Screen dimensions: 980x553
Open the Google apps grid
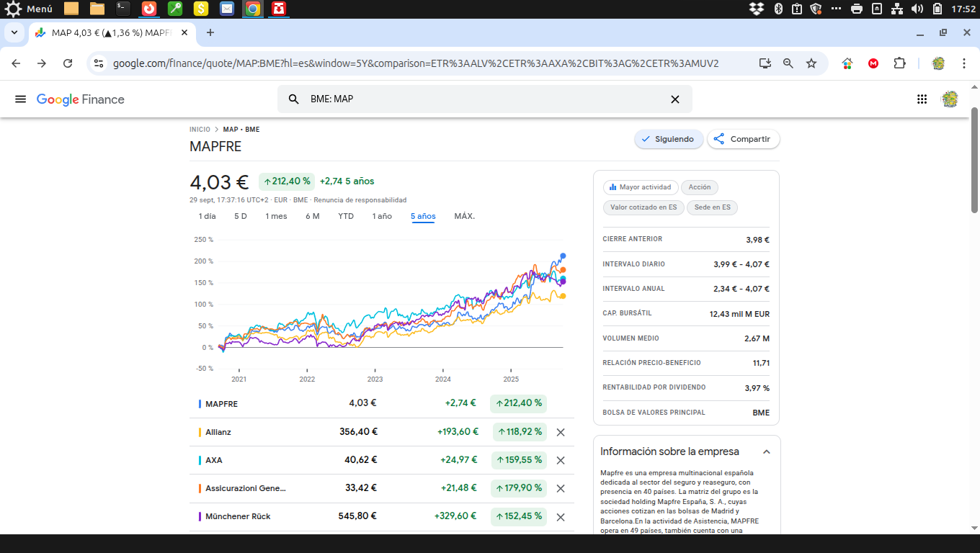(922, 99)
